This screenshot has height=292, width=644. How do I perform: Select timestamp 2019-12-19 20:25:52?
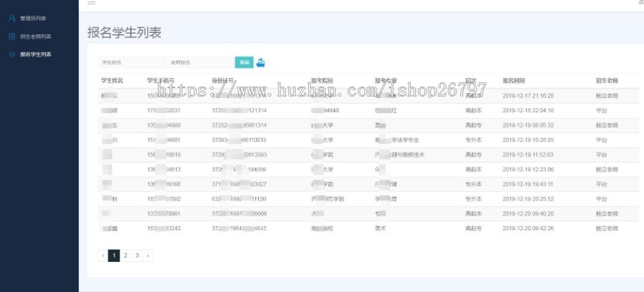pos(528,199)
